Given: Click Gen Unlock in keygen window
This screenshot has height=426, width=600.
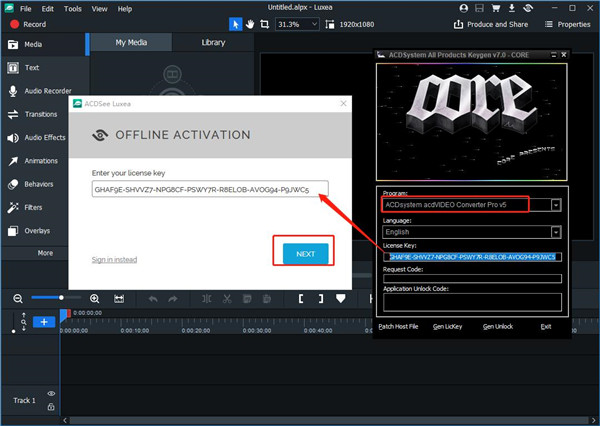Looking at the screenshot, I should (497, 326).
